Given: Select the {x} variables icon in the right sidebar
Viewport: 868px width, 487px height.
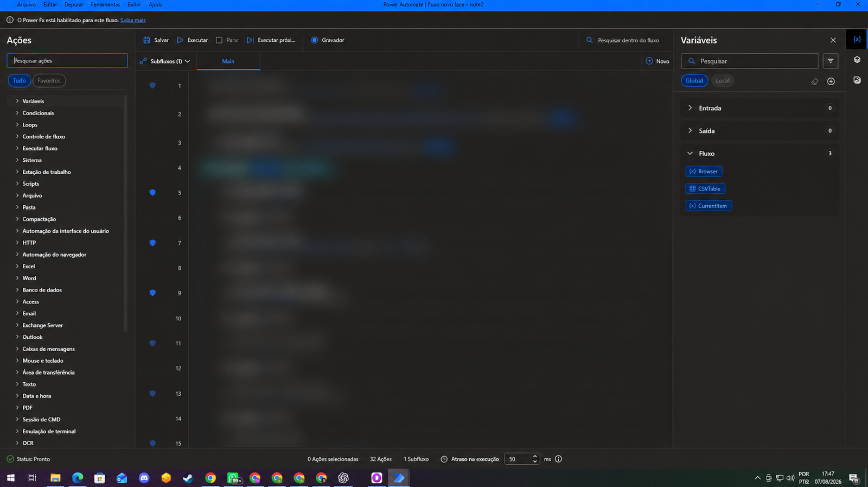Looking at the screenshot, I should click(x=857, y=40).
